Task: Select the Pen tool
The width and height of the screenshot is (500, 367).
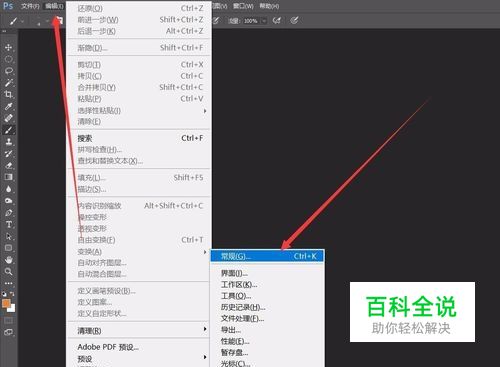Action: point(9,213)
